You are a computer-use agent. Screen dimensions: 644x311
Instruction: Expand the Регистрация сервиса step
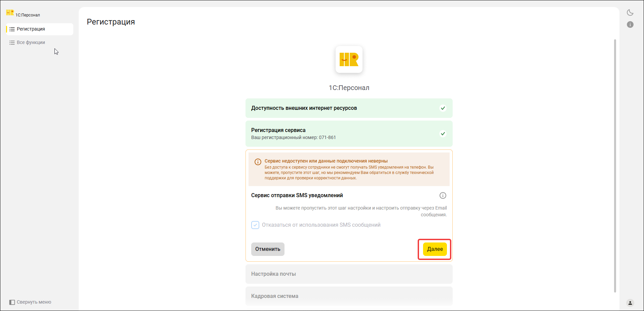(x=349, y=134)
